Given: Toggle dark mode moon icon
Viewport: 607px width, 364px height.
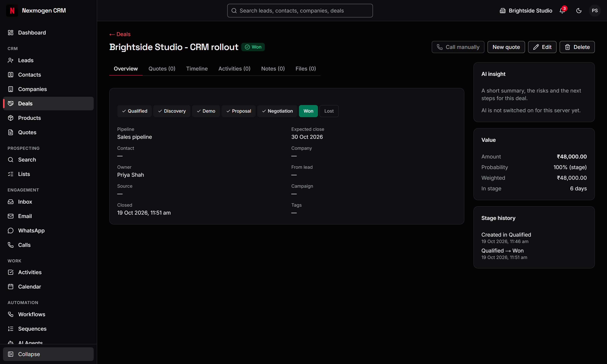Looking at the screenshot, I should [579, 11].
